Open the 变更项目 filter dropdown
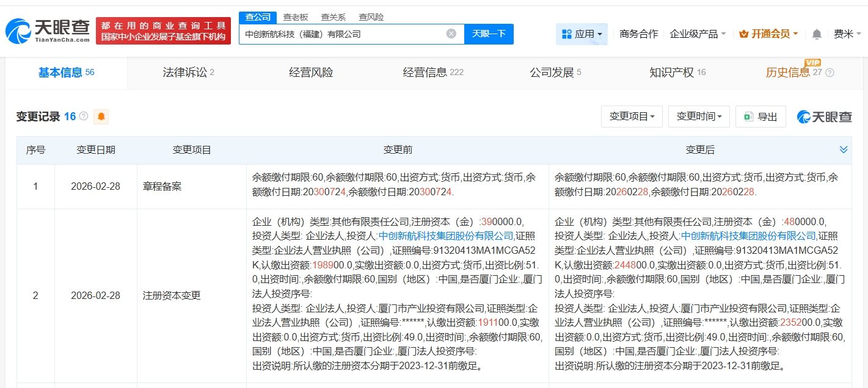 pos(632,116)
